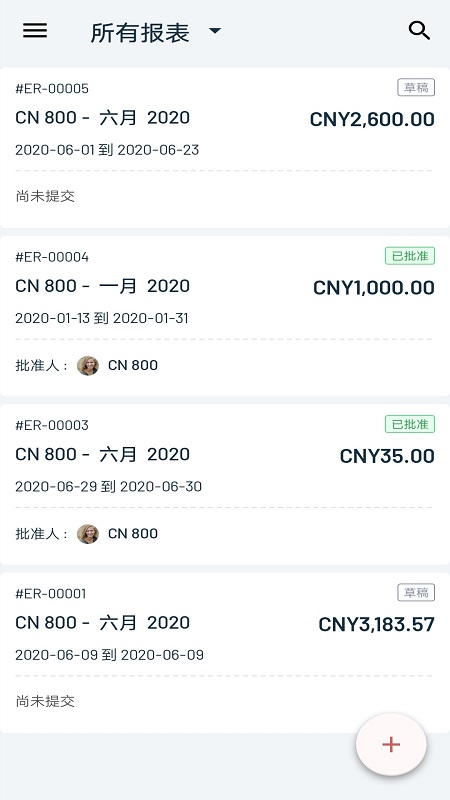450x800 pixels.
Task: Open the hamburger navigation menu
Action: [35, 31]
